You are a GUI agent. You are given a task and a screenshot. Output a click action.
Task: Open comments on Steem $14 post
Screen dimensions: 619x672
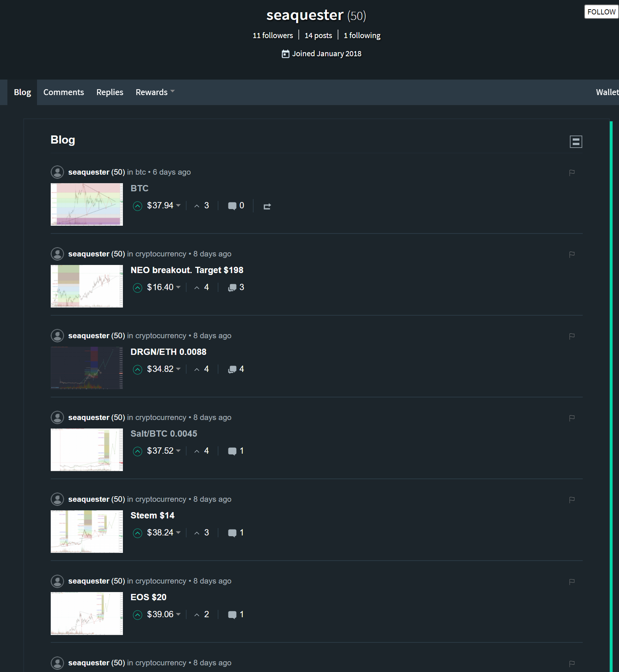pyautogui.click(x=236, y=533)
